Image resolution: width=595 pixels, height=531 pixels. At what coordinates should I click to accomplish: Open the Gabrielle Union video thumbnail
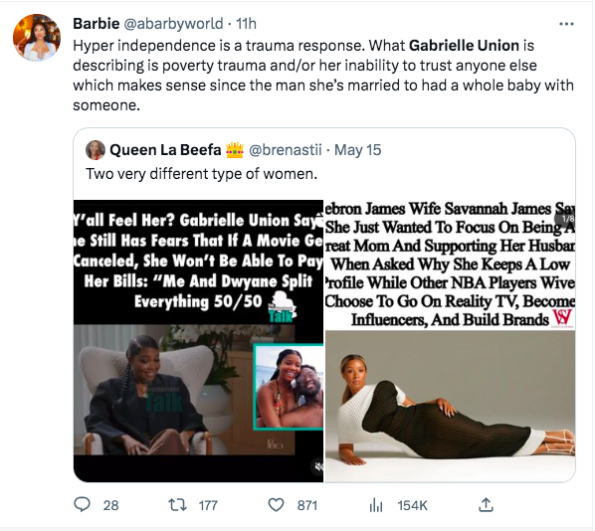click(198, 341)
